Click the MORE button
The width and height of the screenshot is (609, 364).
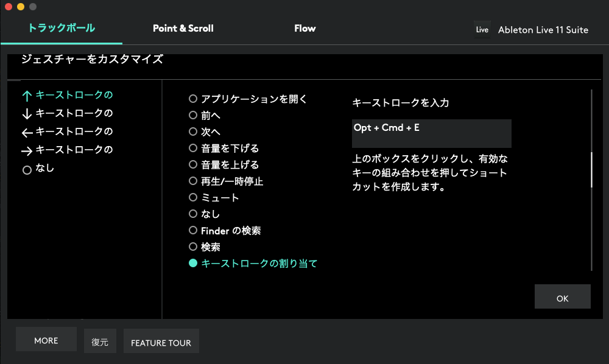click(46, 340)
